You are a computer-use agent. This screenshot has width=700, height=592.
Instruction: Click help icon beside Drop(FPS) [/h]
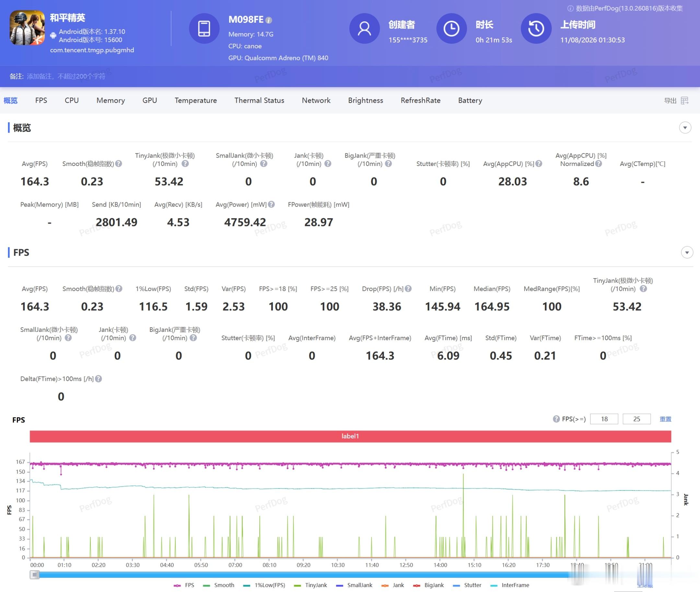408,289
